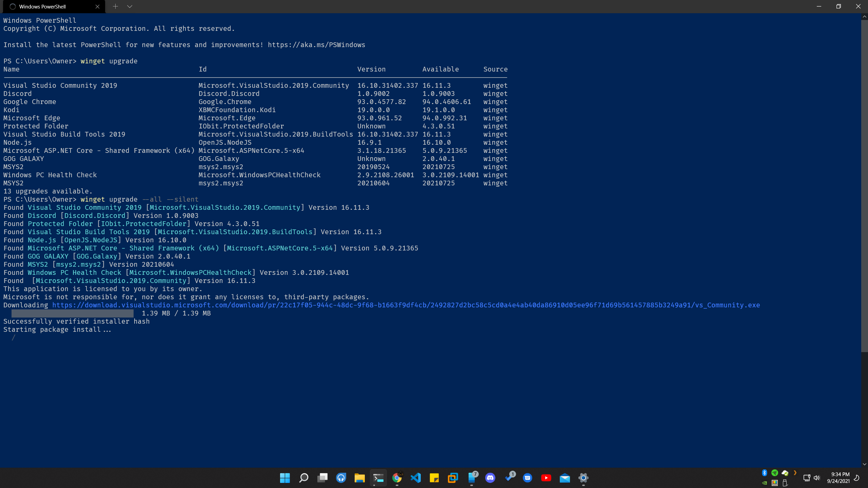
Task: Open YouTube from the taskbar
Action: click(546, 478)
